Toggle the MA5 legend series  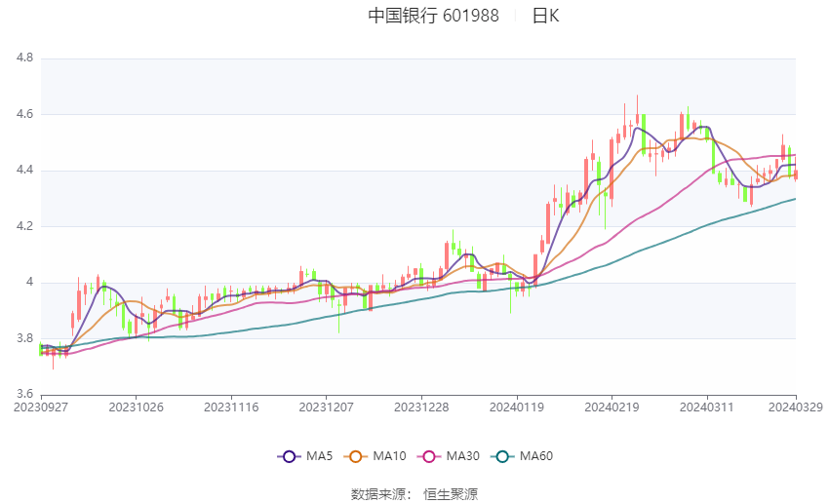(x=305, y=456)
